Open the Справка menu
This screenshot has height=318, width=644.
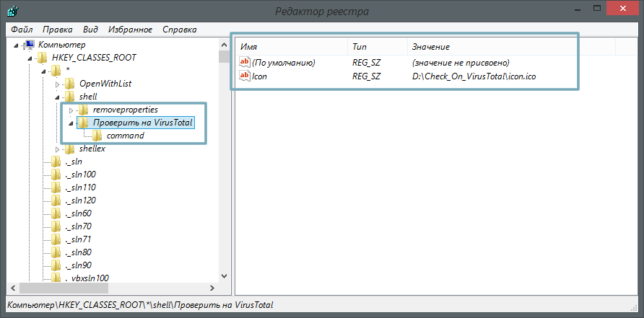[180, 30]
